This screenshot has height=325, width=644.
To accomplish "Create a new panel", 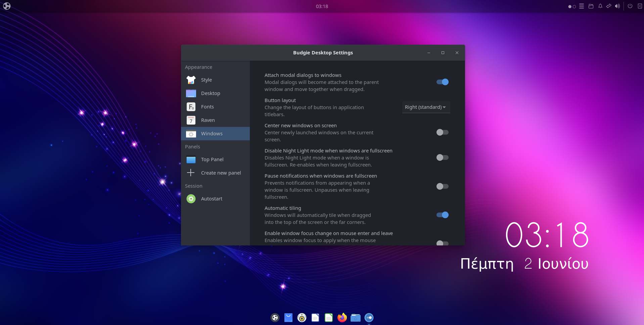I will (221, 173).
